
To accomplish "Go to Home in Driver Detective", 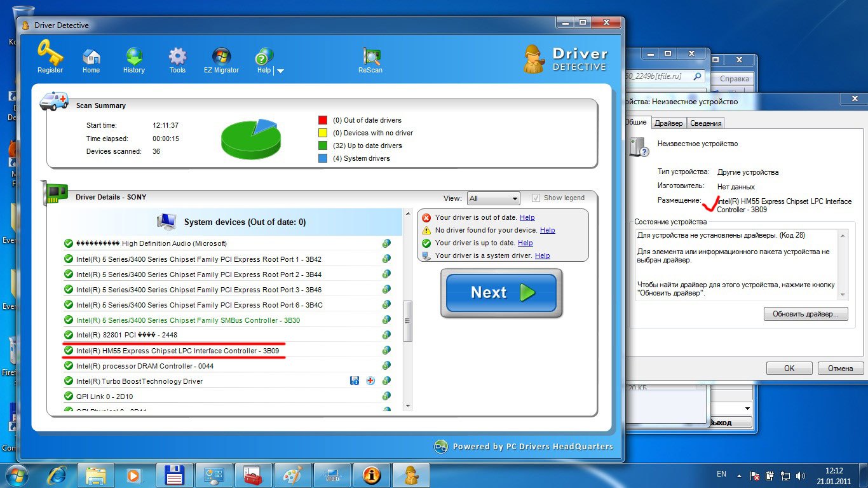I will point(91,61).
